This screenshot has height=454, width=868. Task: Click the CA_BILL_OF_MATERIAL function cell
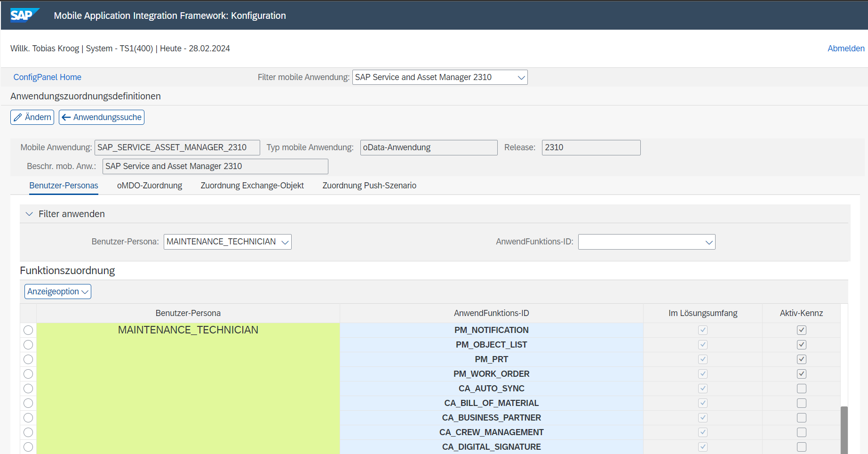pyautogui.click(x=491, y=403)
